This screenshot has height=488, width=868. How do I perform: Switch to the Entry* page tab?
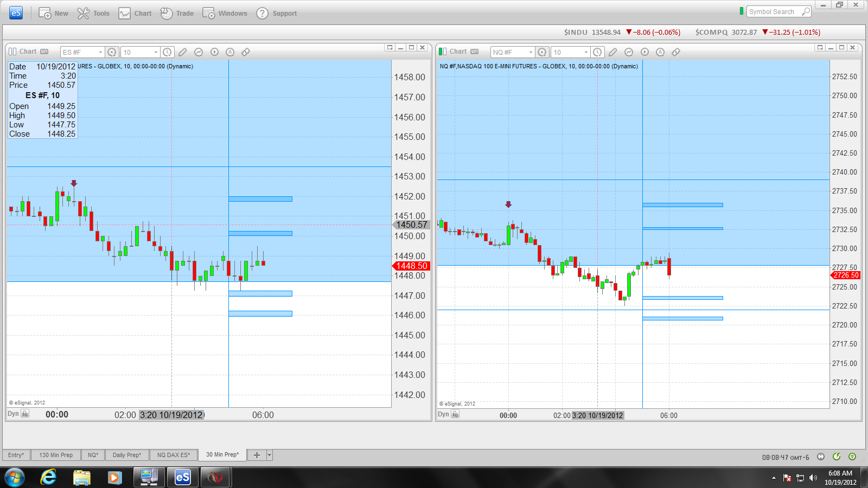coord(16,455)
